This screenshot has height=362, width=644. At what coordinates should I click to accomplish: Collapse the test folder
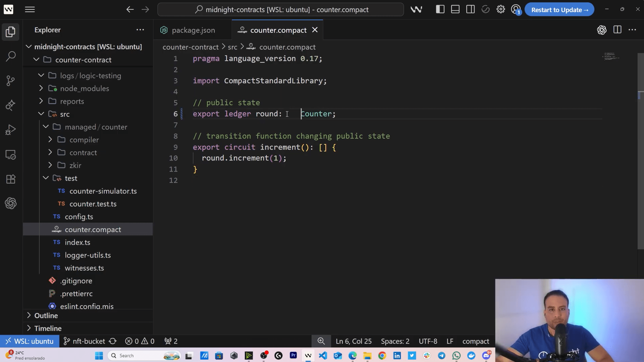click(46, 178)
